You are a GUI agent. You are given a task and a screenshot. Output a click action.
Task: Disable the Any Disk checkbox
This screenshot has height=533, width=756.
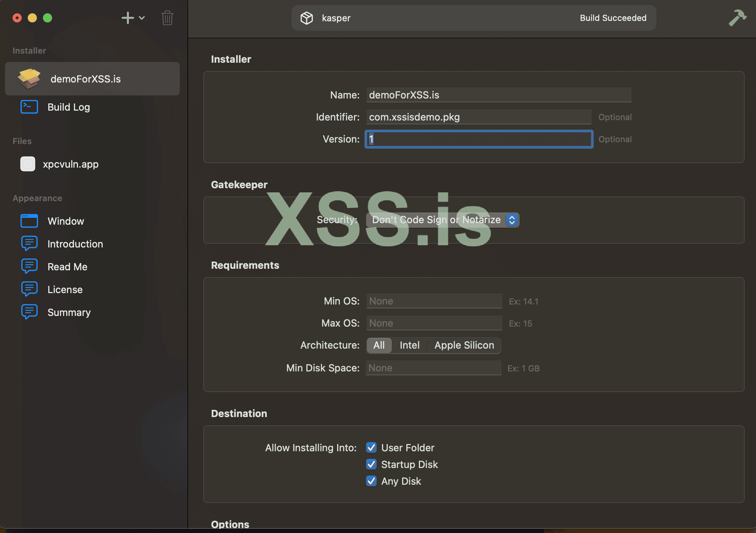[x=371, y=481]
